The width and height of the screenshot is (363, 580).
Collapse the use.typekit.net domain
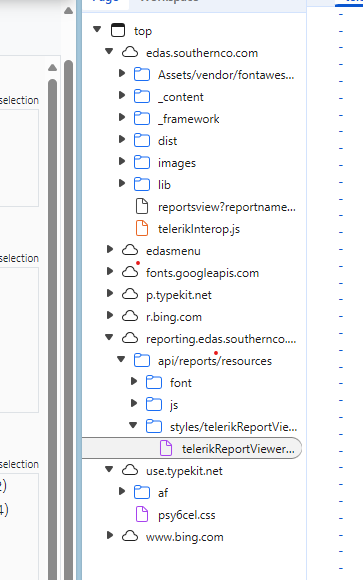(x=109, y=469)
